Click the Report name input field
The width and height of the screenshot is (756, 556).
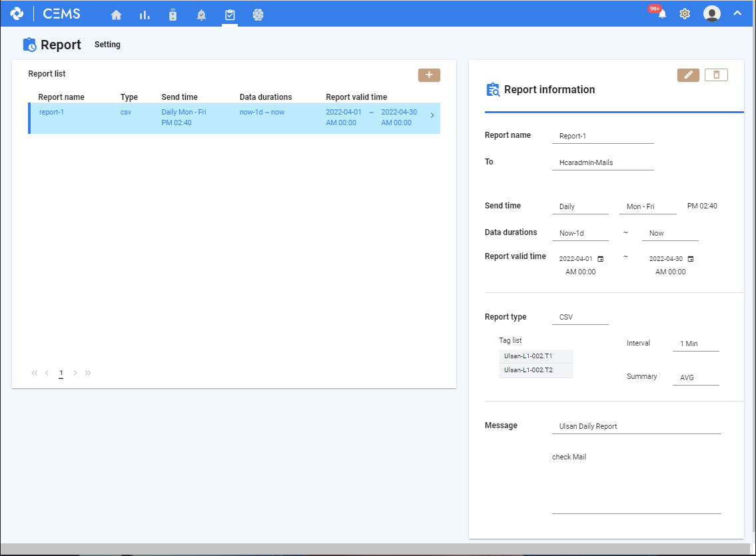click(602, 136)
